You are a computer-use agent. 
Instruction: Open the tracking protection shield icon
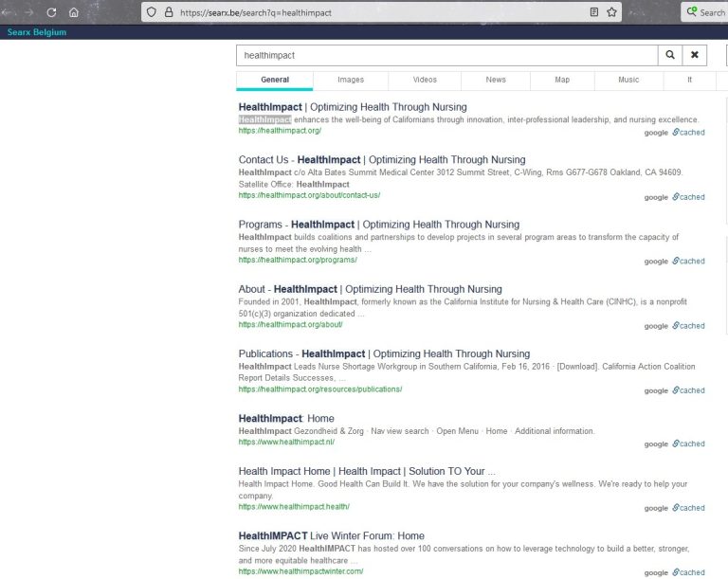tap(151, 12)
